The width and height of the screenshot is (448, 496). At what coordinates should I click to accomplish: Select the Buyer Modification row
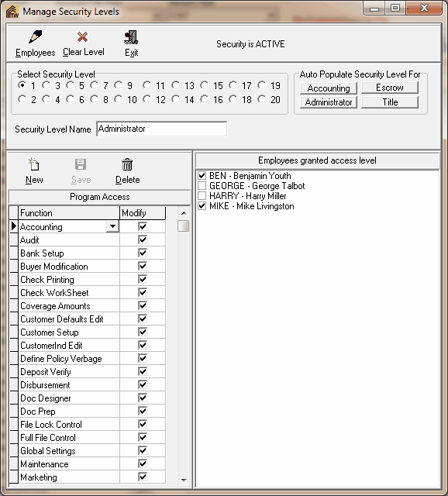69,267
